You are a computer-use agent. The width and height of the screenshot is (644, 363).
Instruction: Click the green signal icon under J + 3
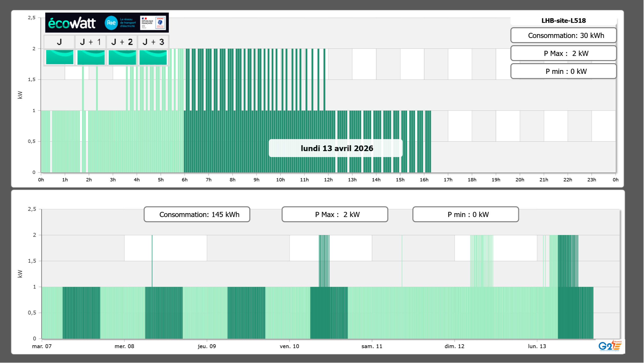coord(153,57)
